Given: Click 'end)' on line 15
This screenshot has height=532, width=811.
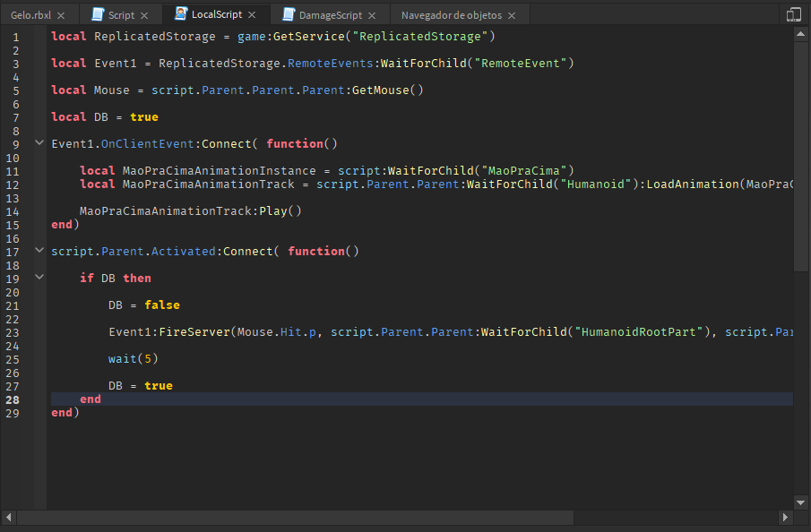Looking at the screenshot, I should 65,225.
